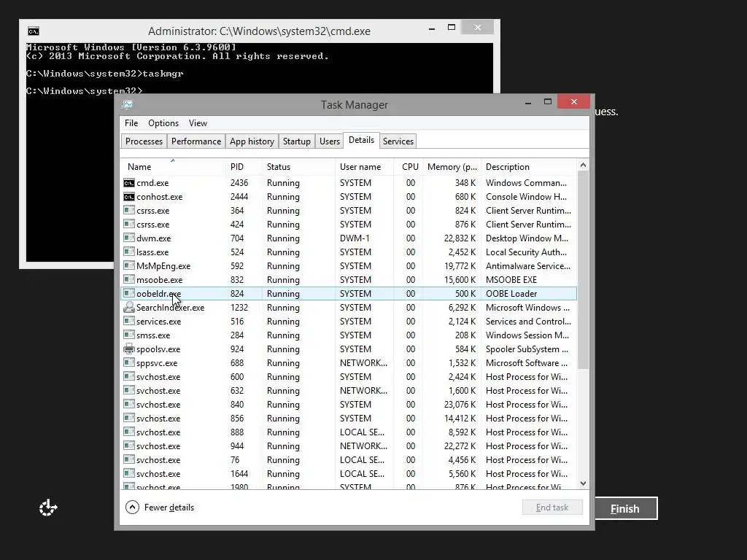Click the Task Manager title bar icon
This screenshot has height=560, width=747.
point(127,105)
